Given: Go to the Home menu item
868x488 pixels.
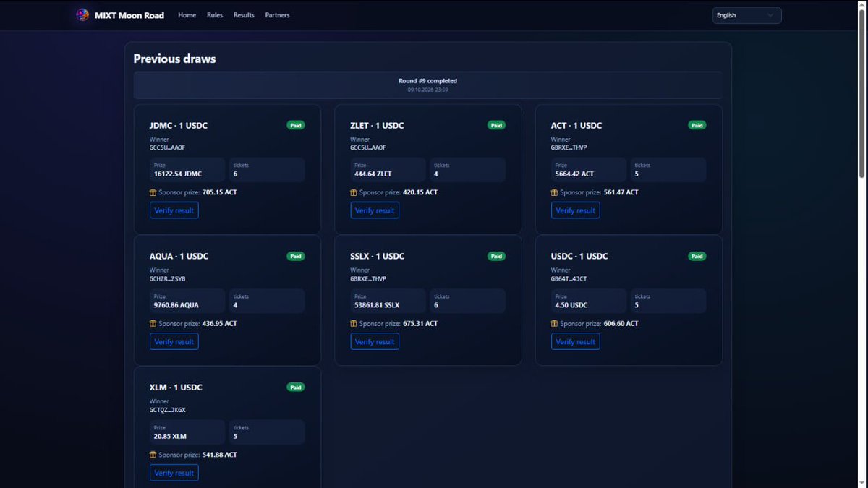Looking at the screenshot, I should (187, 15).
